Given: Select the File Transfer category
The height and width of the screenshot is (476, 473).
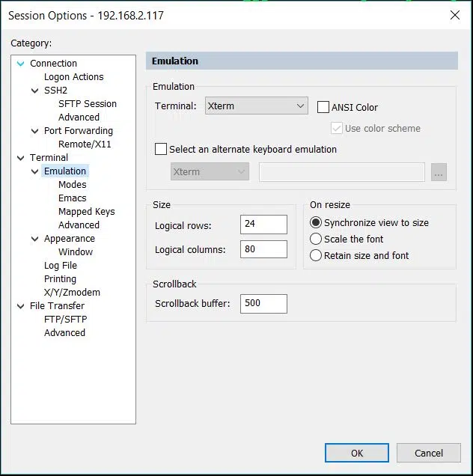Looking at the screenshot, I should [57, 305].
